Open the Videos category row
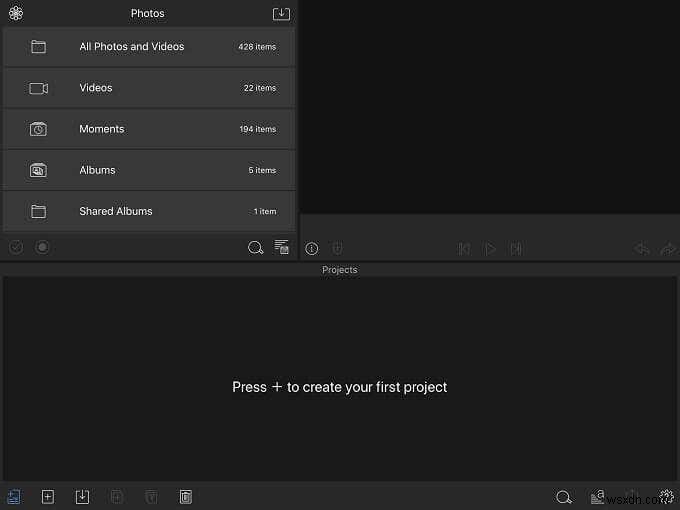The image size is (680, 510). click(149, 88)
